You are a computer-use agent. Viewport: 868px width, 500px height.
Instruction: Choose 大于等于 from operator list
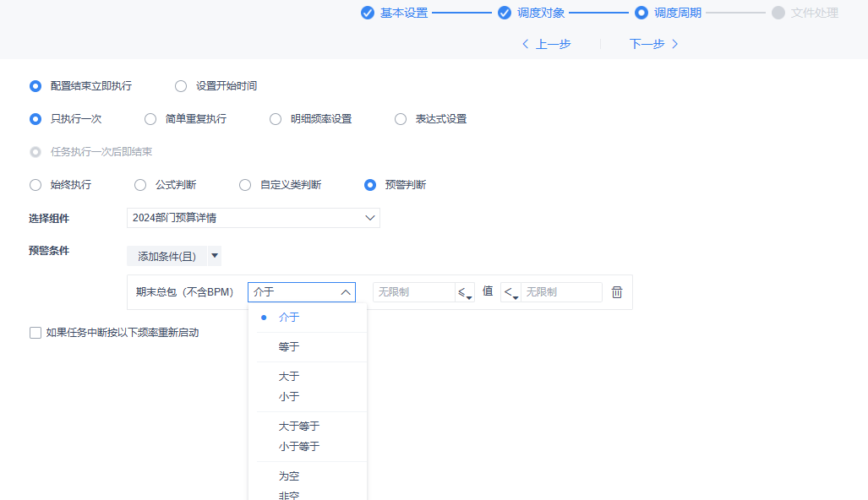coord(299,427)
